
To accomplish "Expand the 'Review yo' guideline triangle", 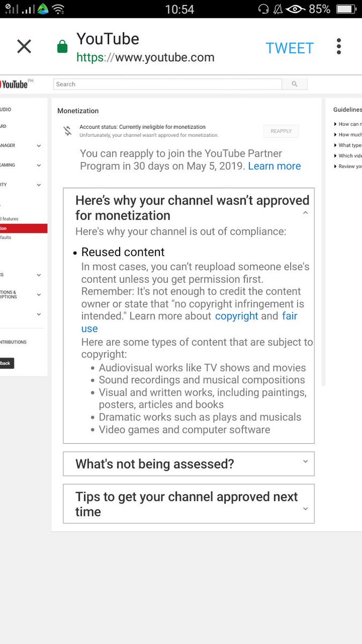I will pyautogui.click(x=335, y=166).
